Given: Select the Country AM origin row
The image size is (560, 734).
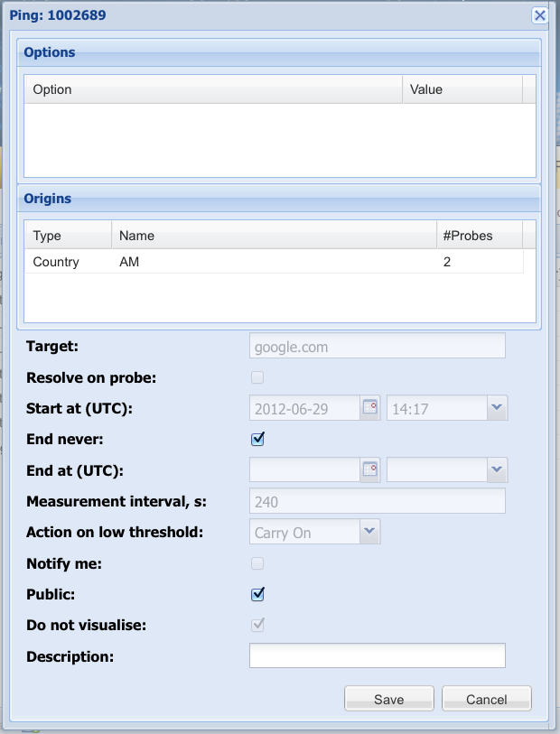Looking at the screenshot, I should pos(273,262).
